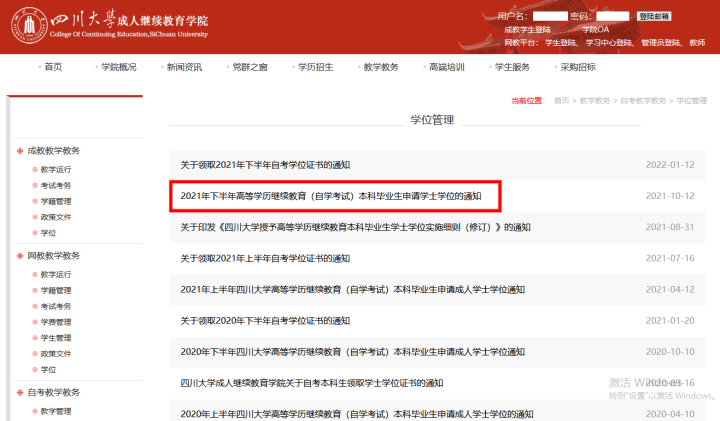
Task: Open the 2021年下半年 本科毕业生申请学士学位 notice
Action: [331, 196]
